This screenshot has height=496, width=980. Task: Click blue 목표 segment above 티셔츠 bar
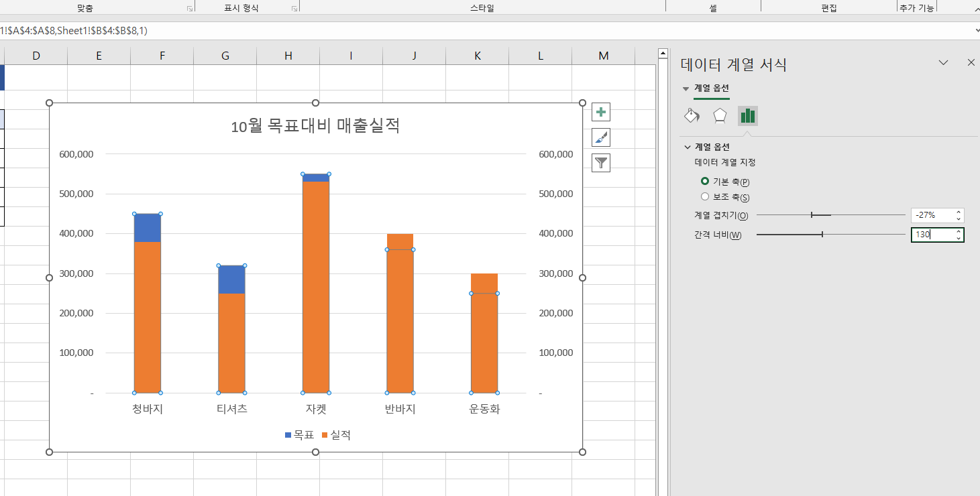[231, 280]
